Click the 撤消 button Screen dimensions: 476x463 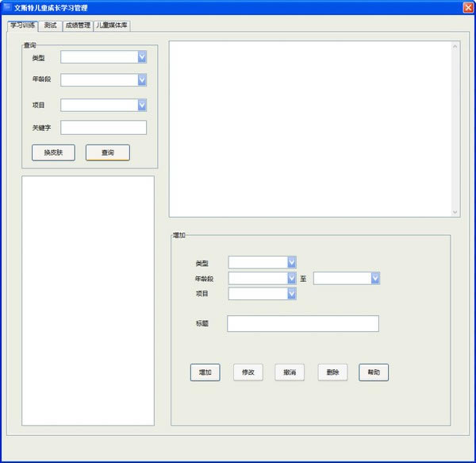(x=290, y=372)
